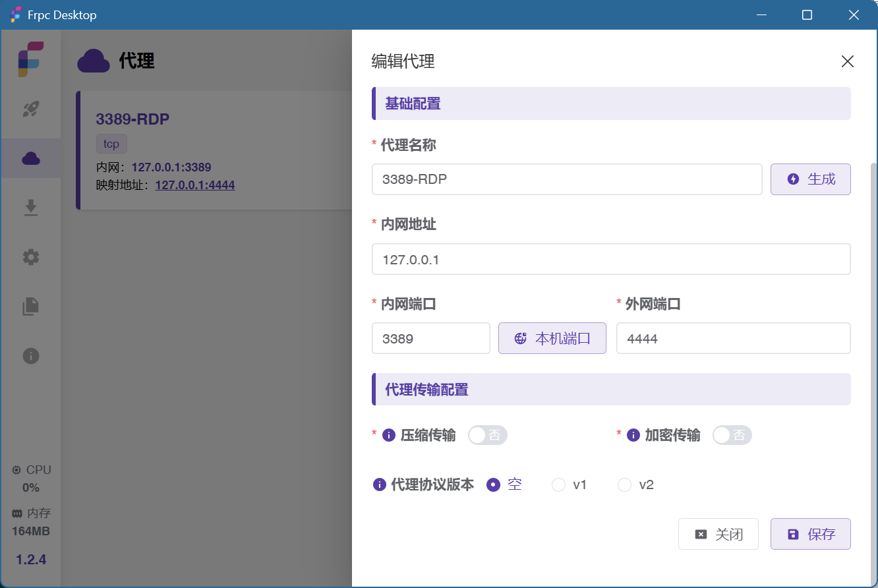Open the cloud proxy page in sidebar
This screenshot has width=878, height=588.
coord(31,158)
